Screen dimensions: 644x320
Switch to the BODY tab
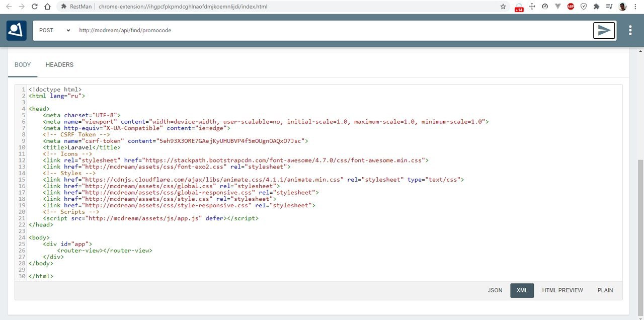pos(23,65)
